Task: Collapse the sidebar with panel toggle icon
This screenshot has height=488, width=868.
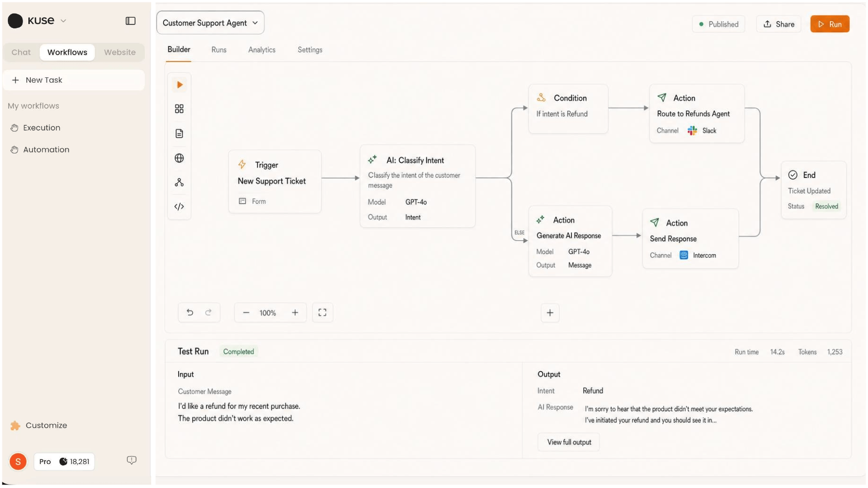Action: 131,21
